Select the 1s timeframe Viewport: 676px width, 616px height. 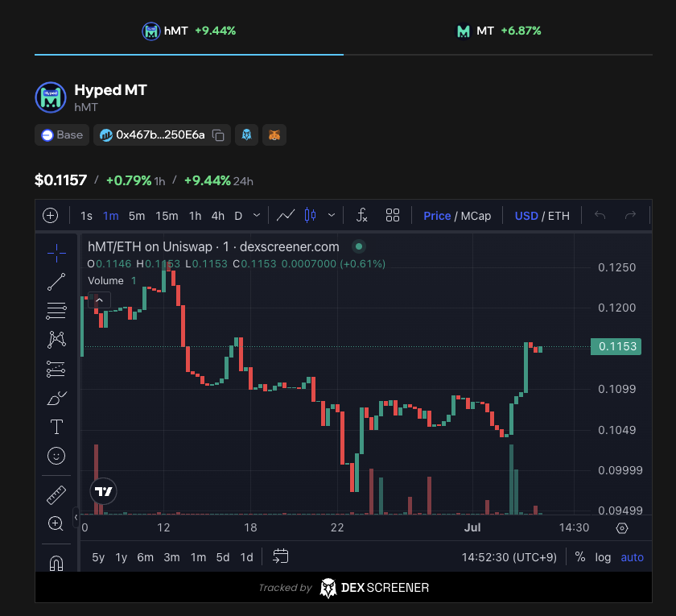[x=86, y=216]
